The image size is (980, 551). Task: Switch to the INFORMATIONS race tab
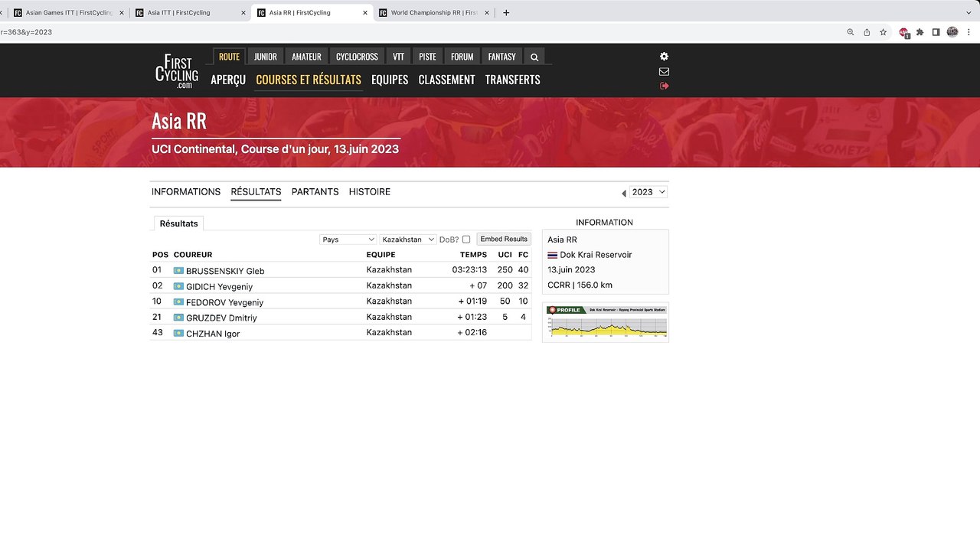click(x=186, y=192)
